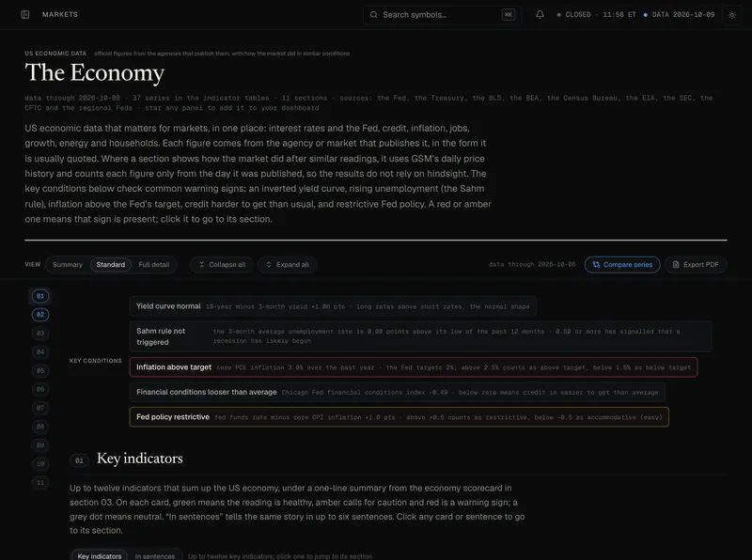
Task: Open Financial conditions looser than average
Action: click(x=397, y=392)
